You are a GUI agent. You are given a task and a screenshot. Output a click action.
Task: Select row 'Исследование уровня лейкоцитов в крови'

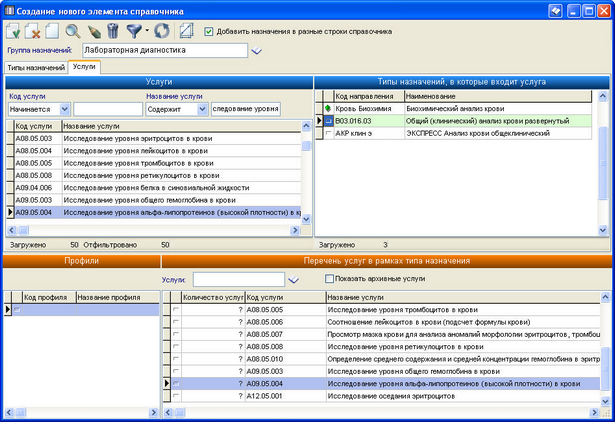(158, 151)
